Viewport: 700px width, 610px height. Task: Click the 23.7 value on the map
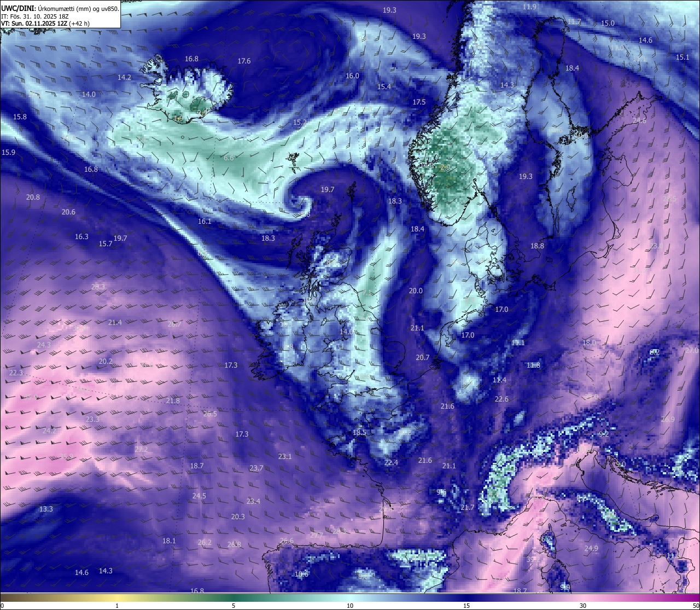[x=256, y=468]
